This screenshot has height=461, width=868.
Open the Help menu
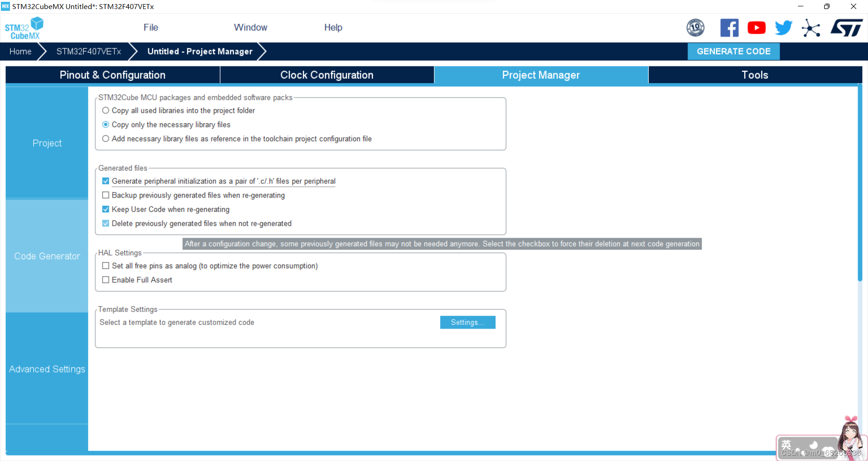point(333,28)
